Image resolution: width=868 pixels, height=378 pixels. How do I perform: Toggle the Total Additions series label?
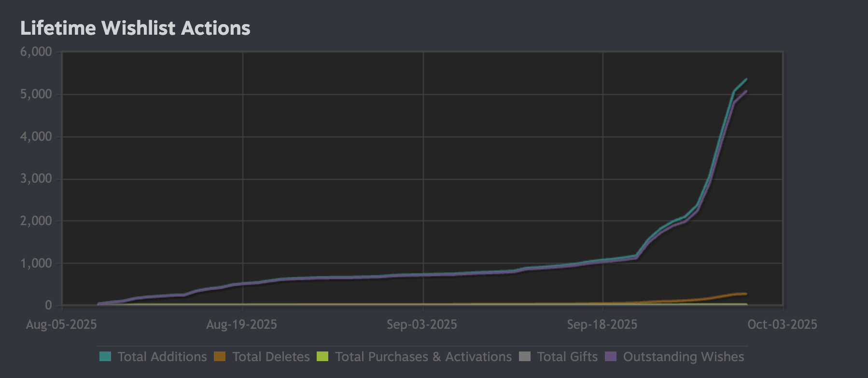(162, 357)
